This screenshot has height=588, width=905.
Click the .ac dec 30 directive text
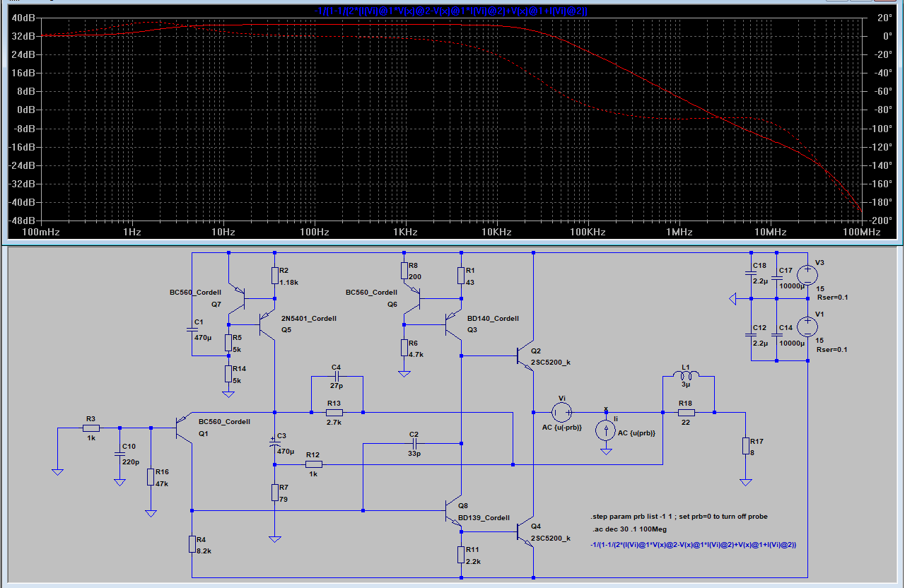click(x=629, y=529)
